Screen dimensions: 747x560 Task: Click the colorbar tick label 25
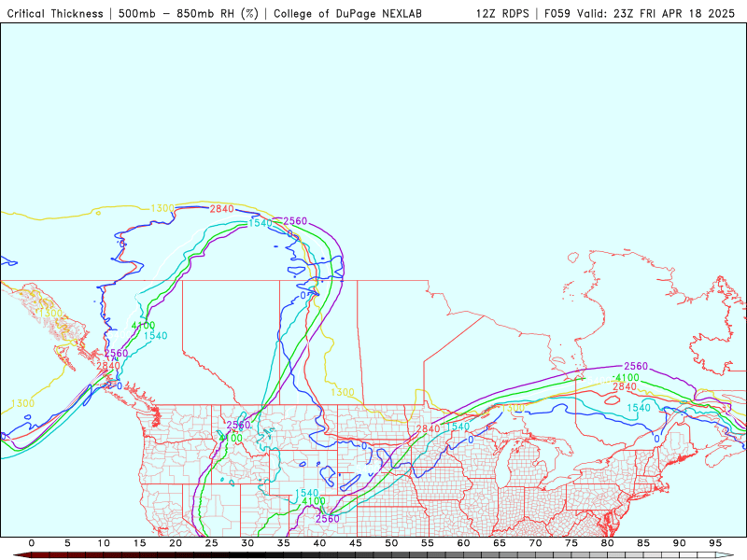212,543
